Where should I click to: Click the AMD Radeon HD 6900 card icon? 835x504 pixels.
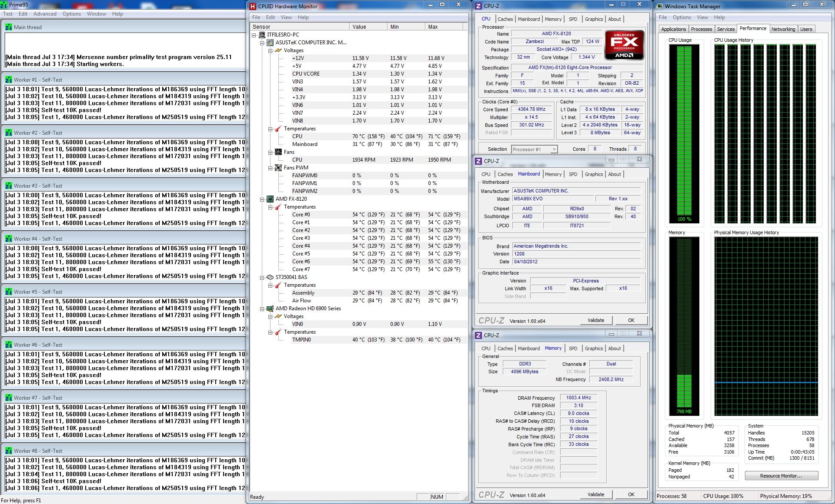[270, 308]
